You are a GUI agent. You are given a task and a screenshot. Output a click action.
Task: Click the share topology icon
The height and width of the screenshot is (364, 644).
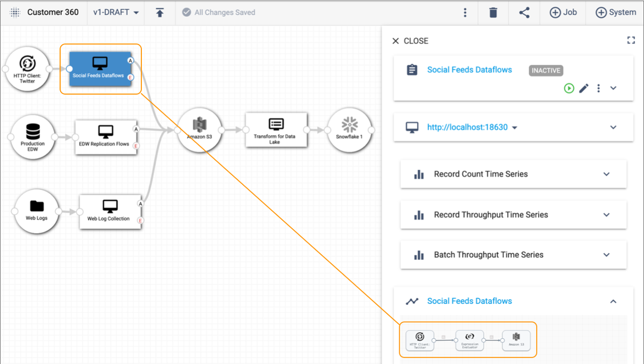pyautogui.click(x=524, y=12)
